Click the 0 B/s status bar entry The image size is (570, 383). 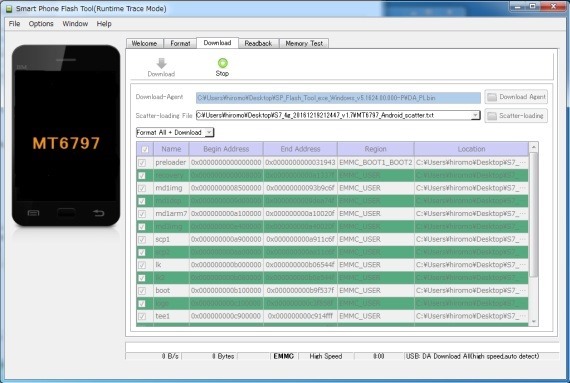[x=170, y=356]
